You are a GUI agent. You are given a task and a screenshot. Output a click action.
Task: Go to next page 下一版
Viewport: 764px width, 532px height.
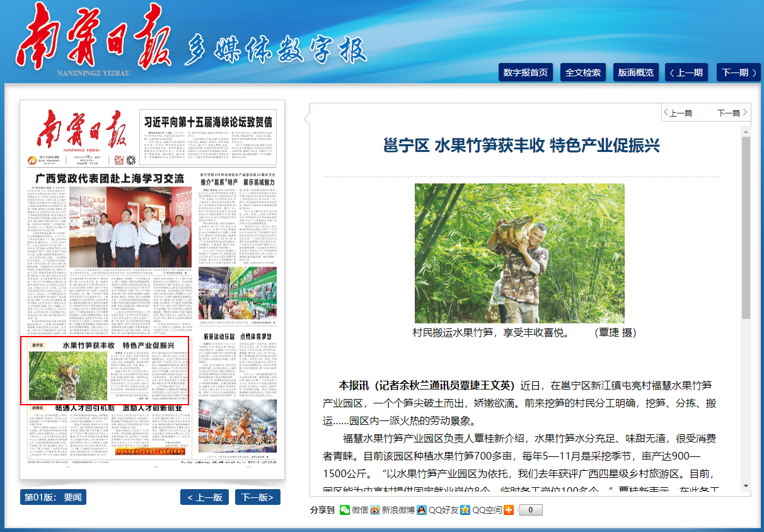[258, 497]
